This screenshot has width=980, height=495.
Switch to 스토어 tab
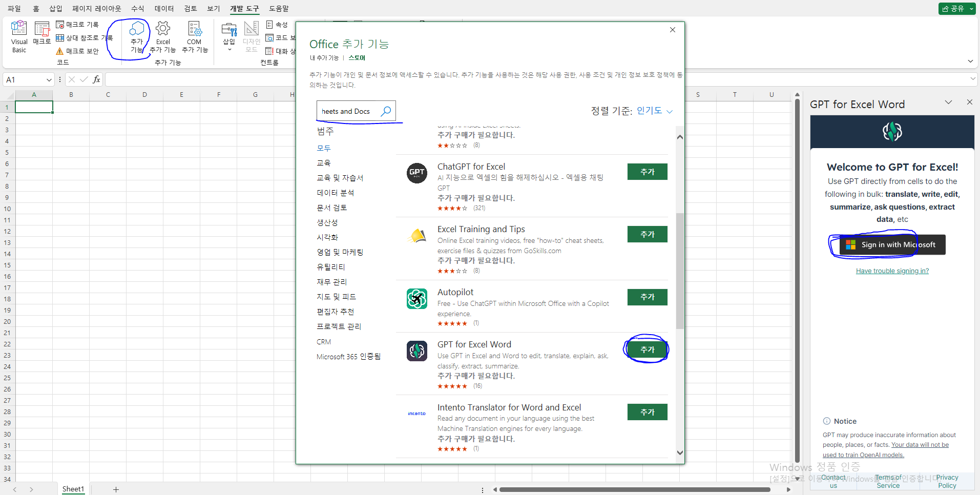(357, 58)
